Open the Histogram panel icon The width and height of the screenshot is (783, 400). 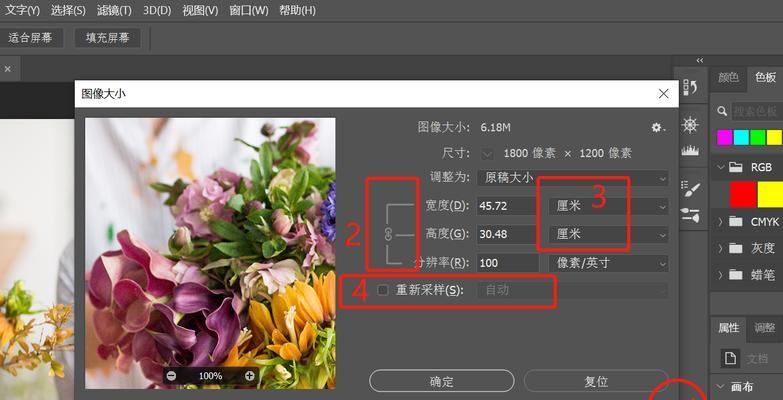[x=690, y=150]
